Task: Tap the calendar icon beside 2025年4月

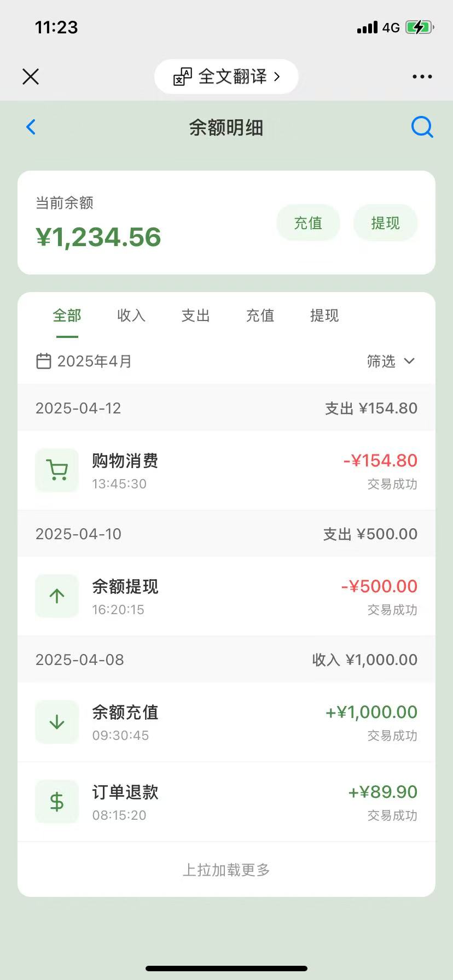Action: click(43, 361)
